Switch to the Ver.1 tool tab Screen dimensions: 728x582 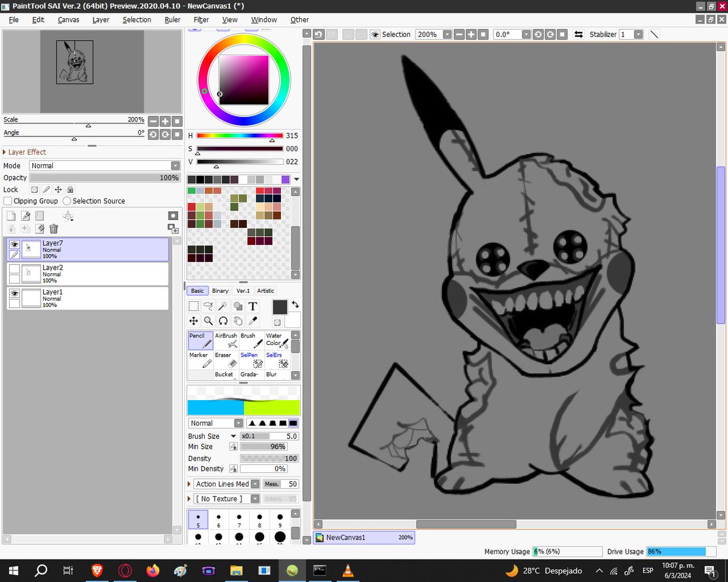coord(243,290)
